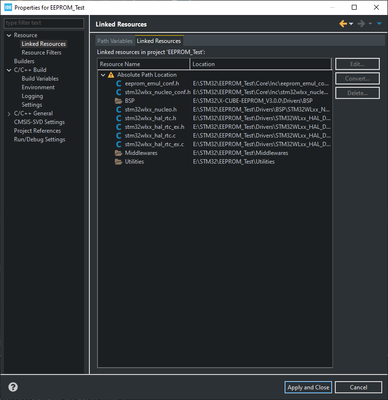The width and height of the screenshot is (388, 400).
Task: Expand the C/C++ General node
Action: 9,114
